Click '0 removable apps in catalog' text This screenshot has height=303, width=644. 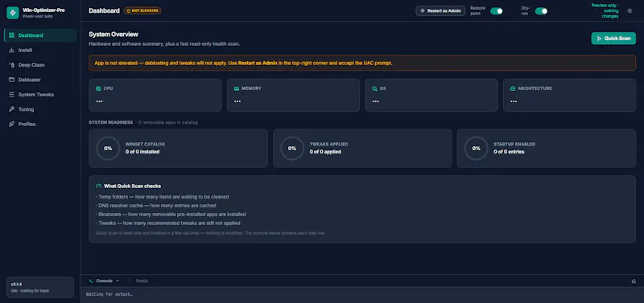(x=168, y=123)
